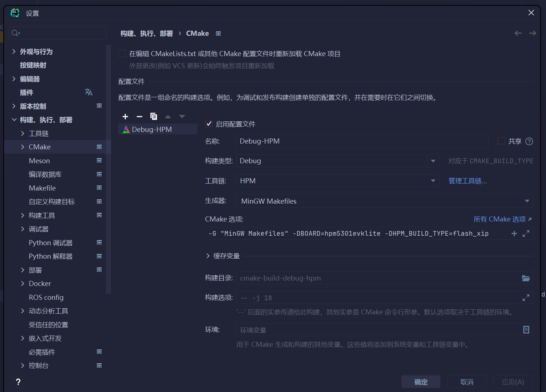
Task: Select Meson in the settings tree
Action: pyautogui.click(x=39, y=161)
